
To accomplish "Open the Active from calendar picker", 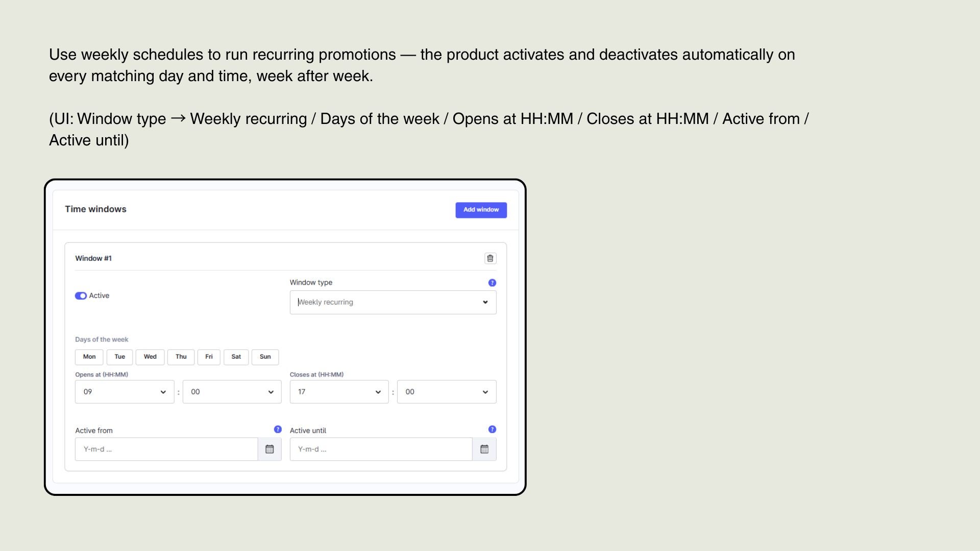I will coord(269,449).
